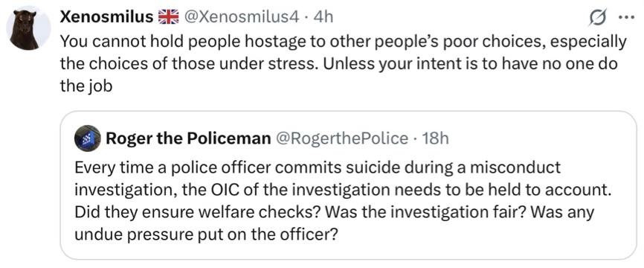The image size is (644, 268).
Task: Click Xenosmilus's black panther profile avatar
Action: 28,28
